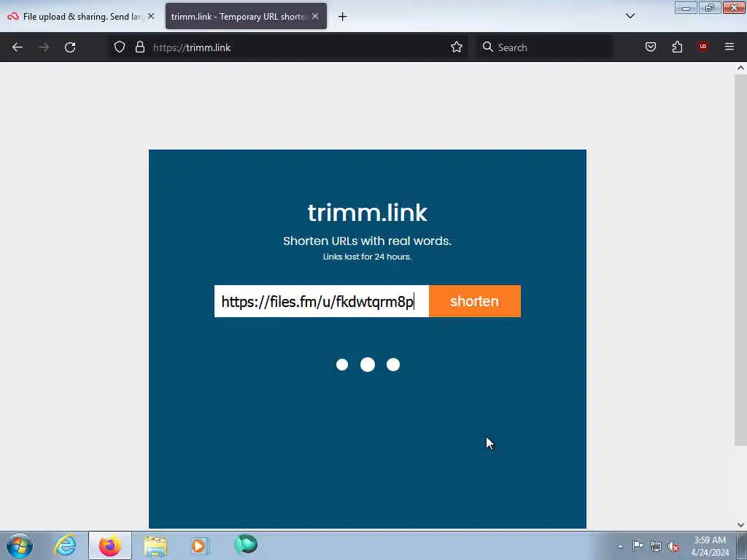Open tracking protection shield icon

[120, 47]
